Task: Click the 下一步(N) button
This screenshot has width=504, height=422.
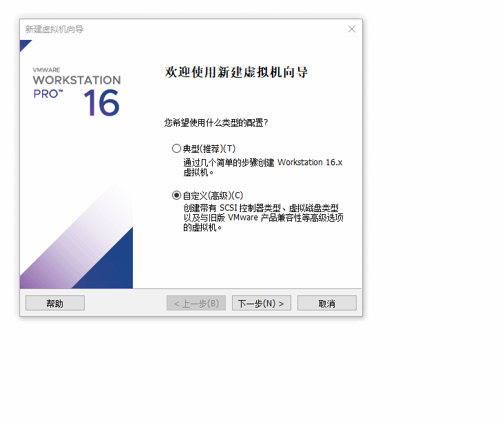Action: (x=262, y=303)
